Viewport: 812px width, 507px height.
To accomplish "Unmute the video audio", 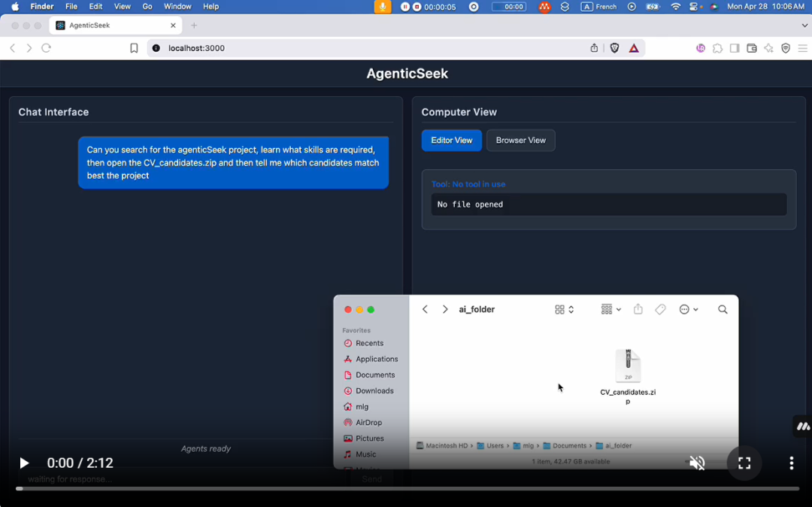I will click(697, 463).
